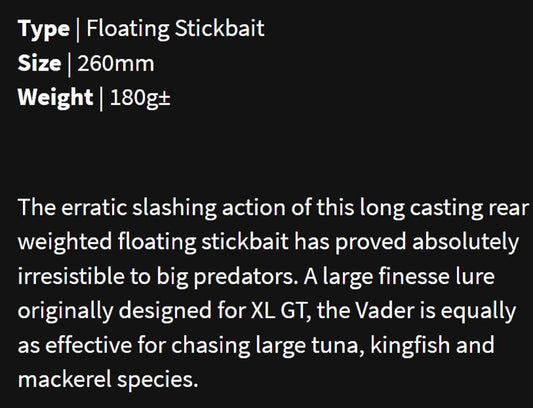Image resolution: width=533 pixels, height=408 pixels.
Task: Click the word "erratic" in the description
Action: point(94,207)
